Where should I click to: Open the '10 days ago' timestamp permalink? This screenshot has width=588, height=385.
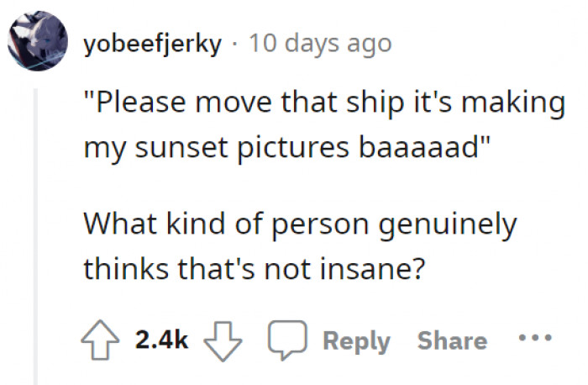point(321,43)
